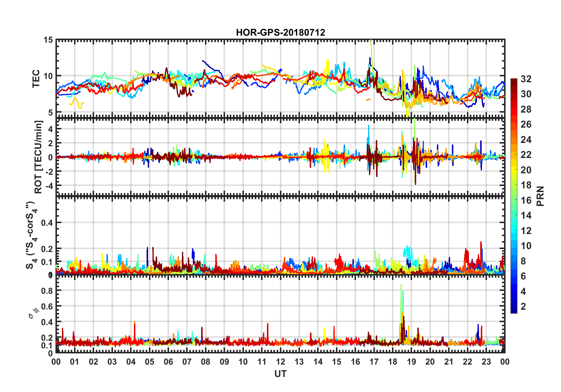Click UT axis tick label 13
Screen dimensions: 561x392
(299, 362)
